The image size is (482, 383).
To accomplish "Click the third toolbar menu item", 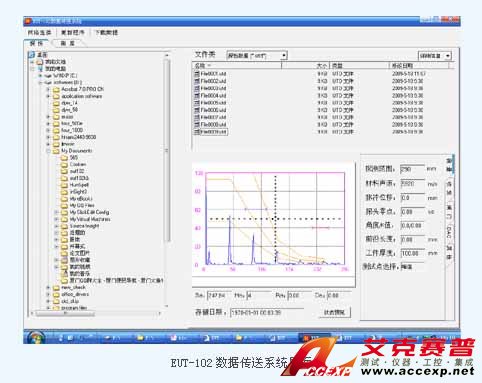I will (x=107, y=32).
